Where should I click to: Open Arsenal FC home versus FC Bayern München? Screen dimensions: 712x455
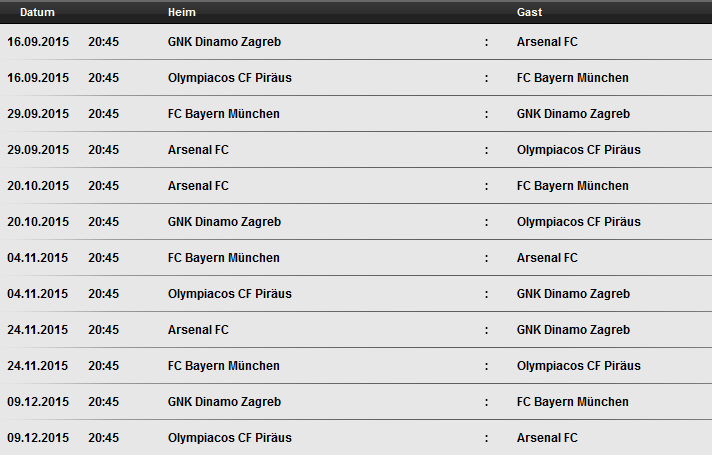198,186
